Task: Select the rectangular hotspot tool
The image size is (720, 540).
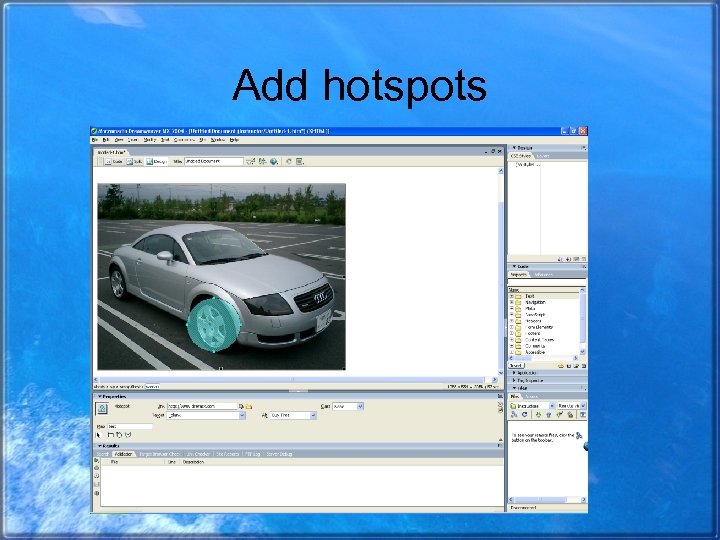Action: (111, 434)
